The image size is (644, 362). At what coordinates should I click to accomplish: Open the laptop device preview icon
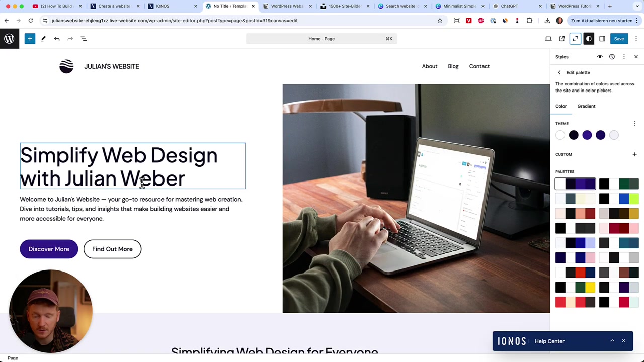point(548,39)
